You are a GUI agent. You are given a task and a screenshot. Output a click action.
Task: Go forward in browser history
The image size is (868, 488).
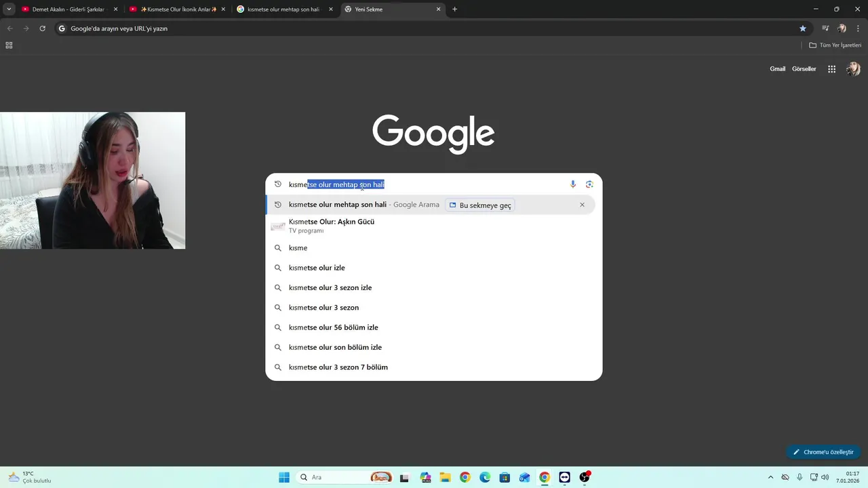[26, 28]
